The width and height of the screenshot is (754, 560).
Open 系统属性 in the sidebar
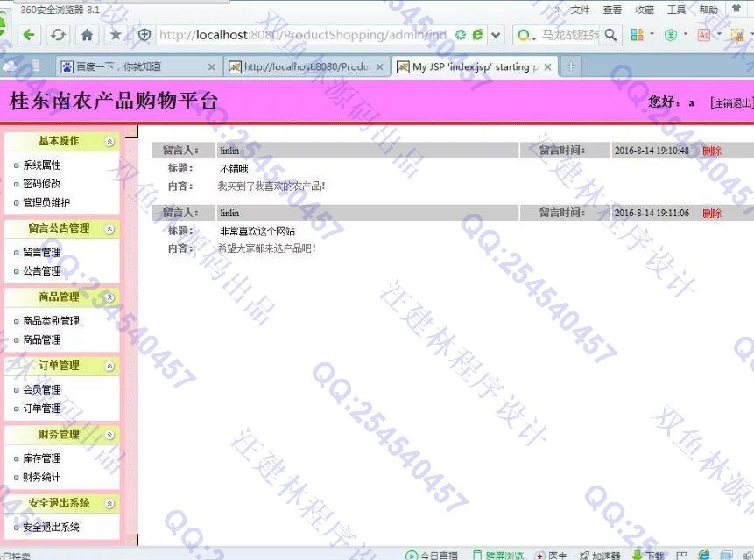pos(42,164)
